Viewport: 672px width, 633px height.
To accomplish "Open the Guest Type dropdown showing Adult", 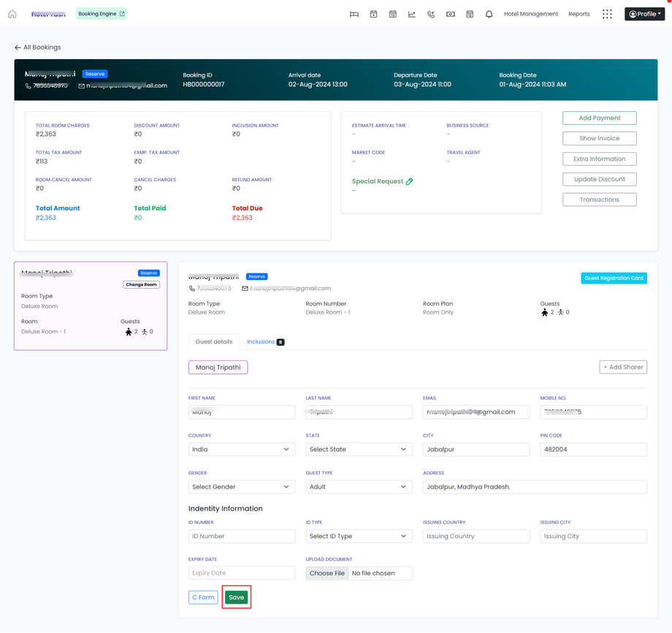I will pos(359,487).
